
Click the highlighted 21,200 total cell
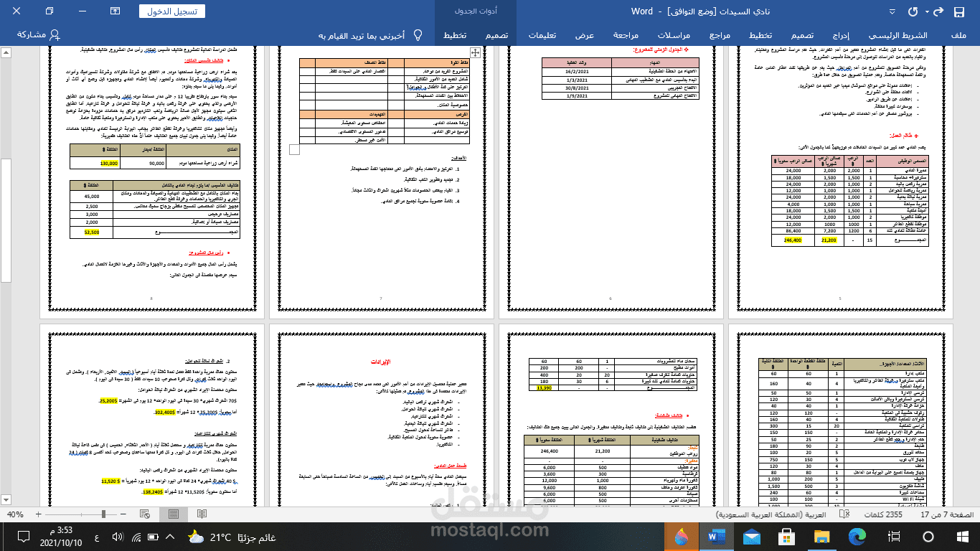(828, 240)
